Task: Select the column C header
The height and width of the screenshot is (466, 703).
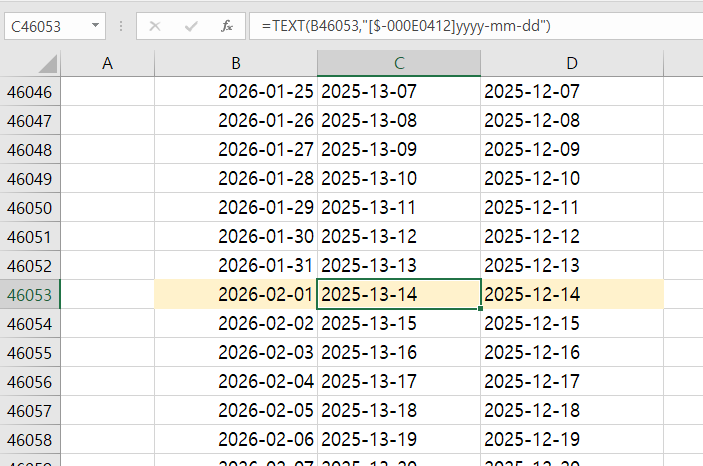Action: point(399,63)
